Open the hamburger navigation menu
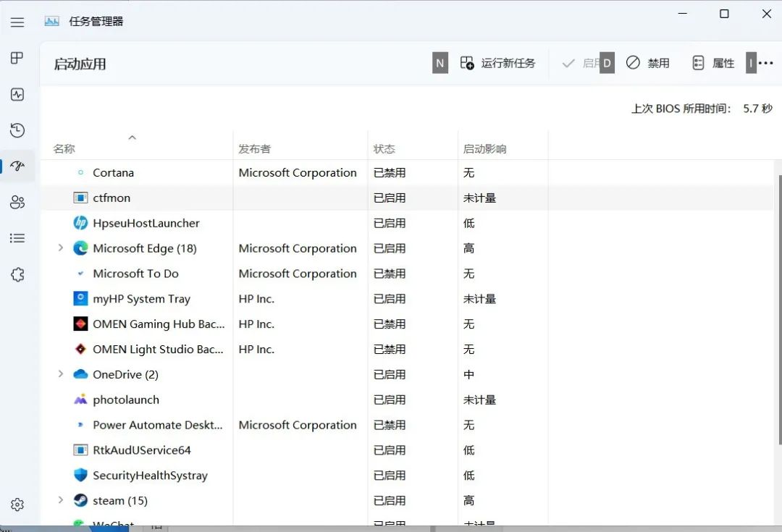The height and width of the screenshot is (532, 782). click(17, 22)
